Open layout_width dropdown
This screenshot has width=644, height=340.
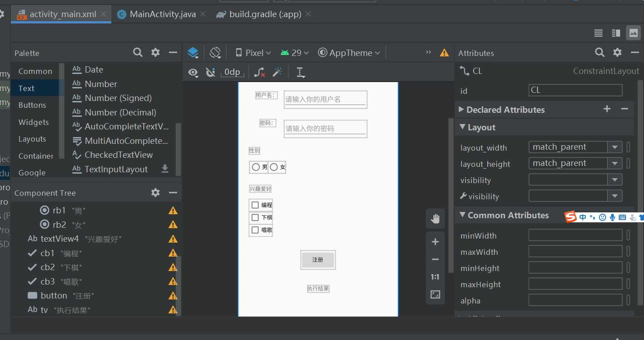(615, 147)
